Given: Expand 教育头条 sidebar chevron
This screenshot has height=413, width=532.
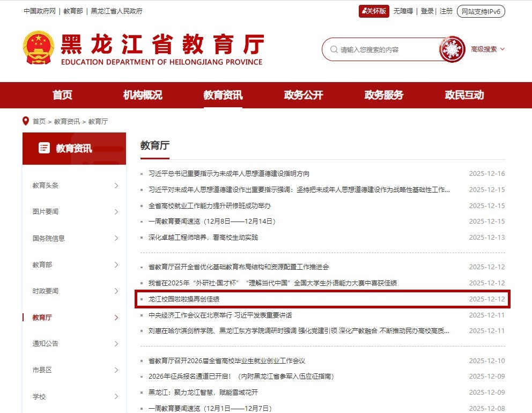Looking at the screenshot, I should 116,186.
